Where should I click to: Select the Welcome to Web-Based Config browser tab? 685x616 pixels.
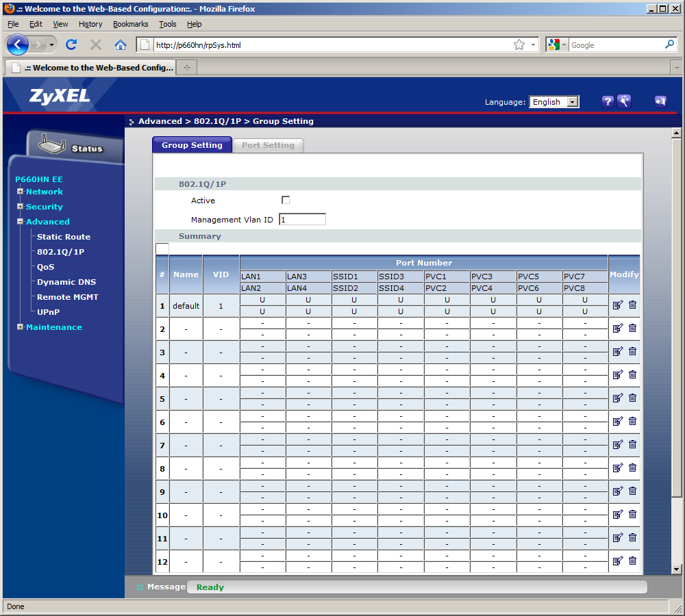click(92, 68)
